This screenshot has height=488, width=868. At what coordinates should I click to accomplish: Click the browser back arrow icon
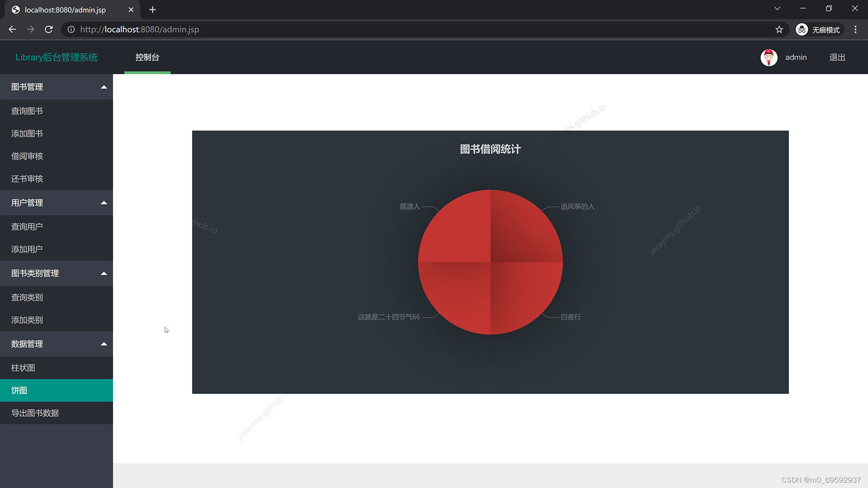tap(12, 29)
